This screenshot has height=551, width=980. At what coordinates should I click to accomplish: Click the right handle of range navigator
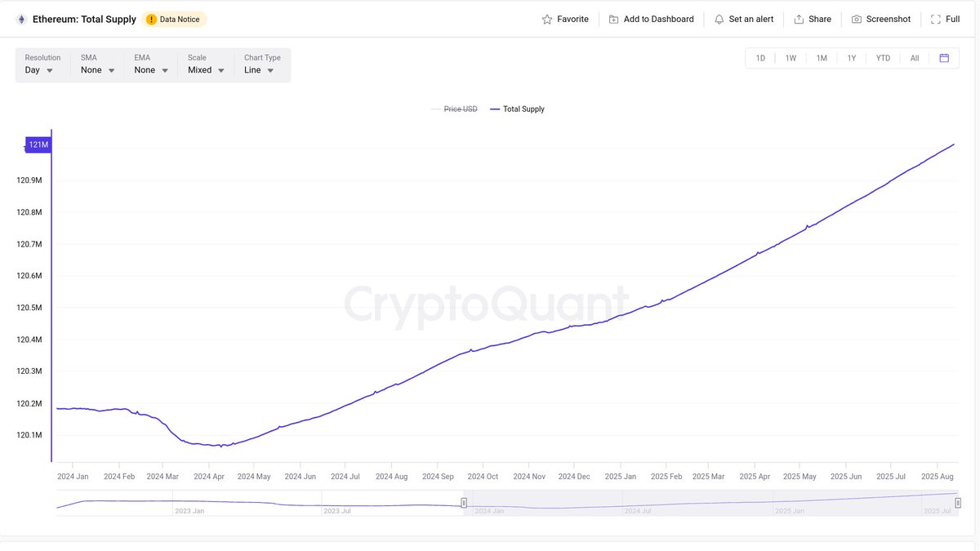pos(958,503)
